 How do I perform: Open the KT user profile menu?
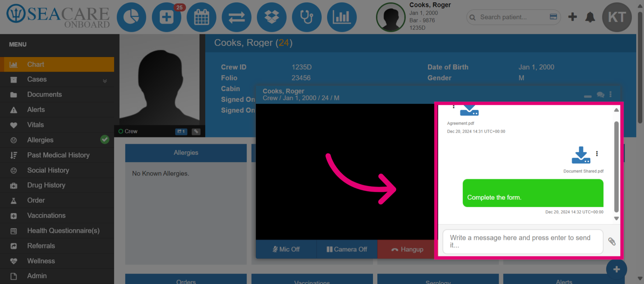pos(617,17)
